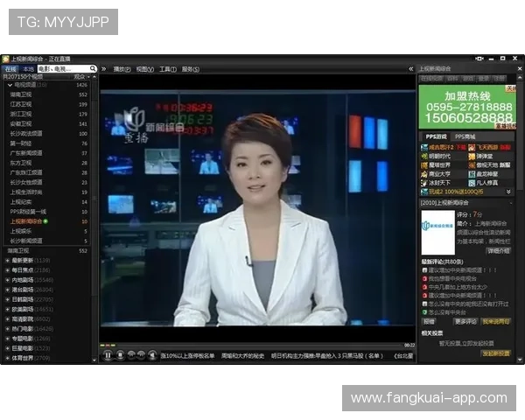
Task: Click the playback progress bar
Action: [x=252, y=345]
